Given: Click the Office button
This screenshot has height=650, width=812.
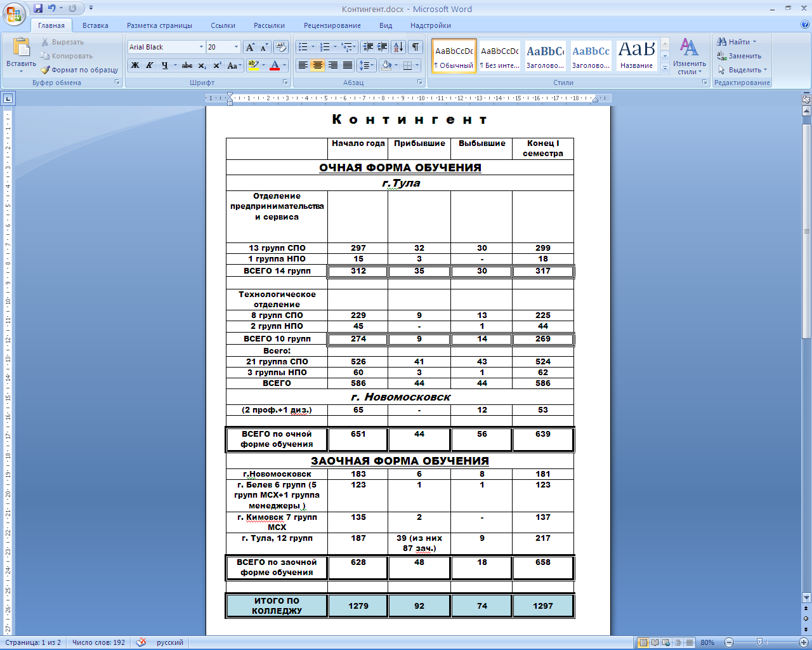Looking at the screenshot, I should pos(14,13).
